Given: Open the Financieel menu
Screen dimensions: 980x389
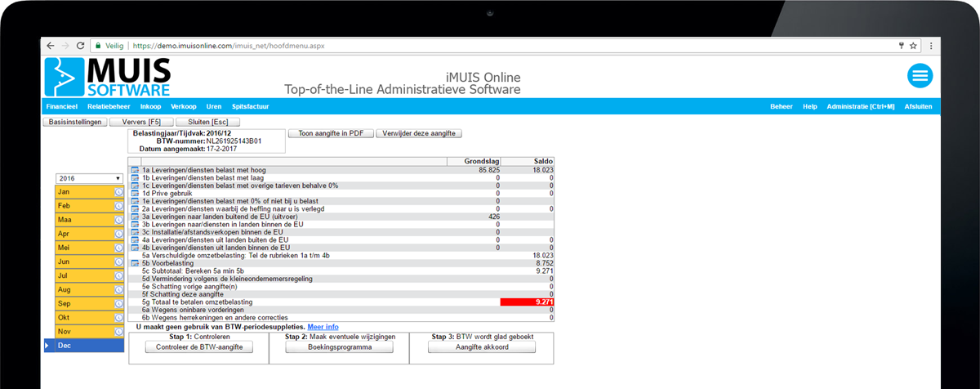Looking at the screenshot, I should [x=62, y=107].
